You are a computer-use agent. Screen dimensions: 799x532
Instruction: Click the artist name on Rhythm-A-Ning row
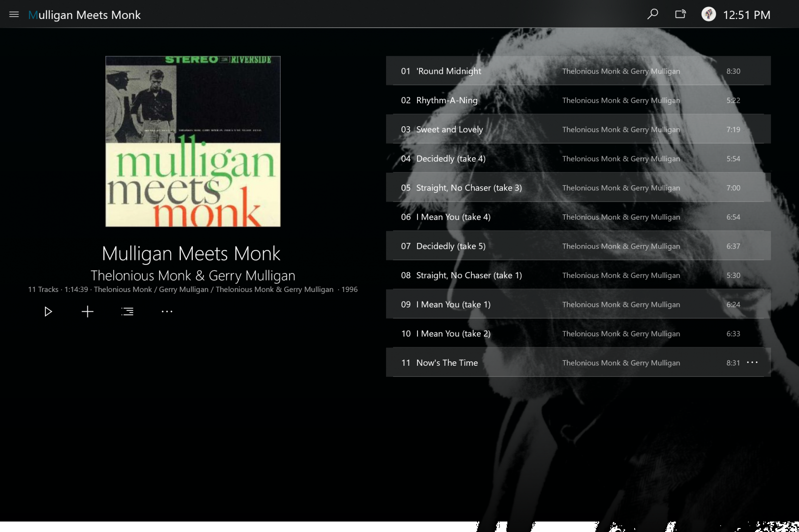621,100
